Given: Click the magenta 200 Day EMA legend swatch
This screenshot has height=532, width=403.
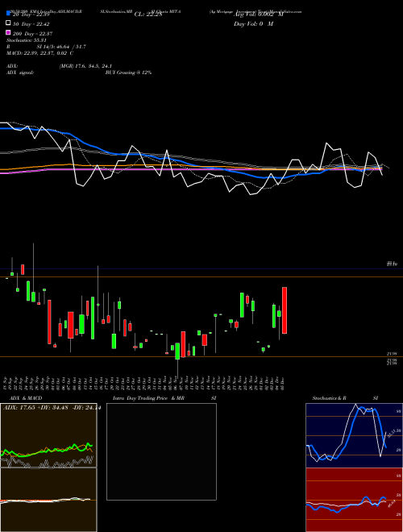Looking at the screenshot, I should [x=8, y=32].
